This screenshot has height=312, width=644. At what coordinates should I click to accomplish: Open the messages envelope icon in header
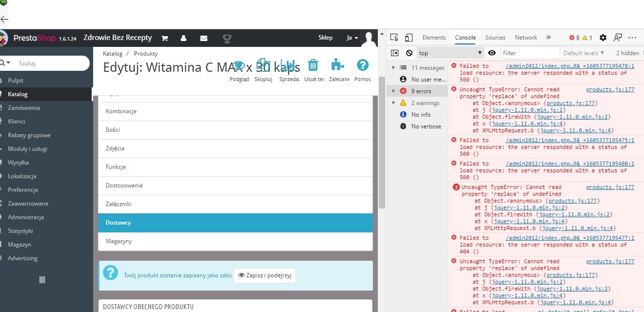204,38
